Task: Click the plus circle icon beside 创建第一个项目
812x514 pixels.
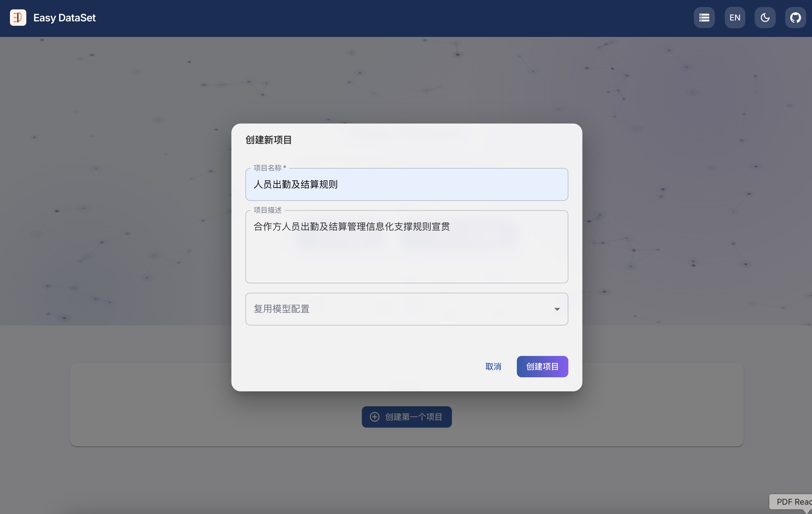Action: pos(375,417)
